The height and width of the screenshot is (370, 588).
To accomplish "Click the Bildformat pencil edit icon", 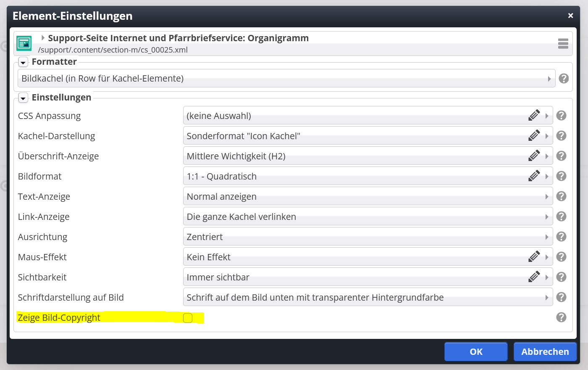I will point(534,176).
